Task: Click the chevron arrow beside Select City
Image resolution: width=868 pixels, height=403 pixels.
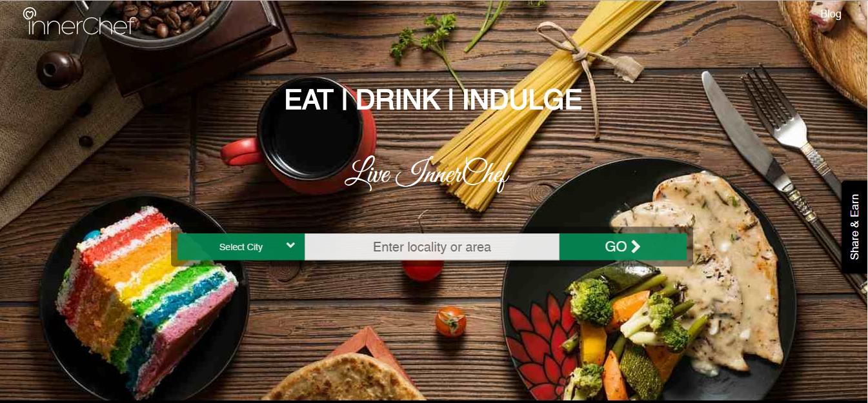Action: tap(290, 246)
